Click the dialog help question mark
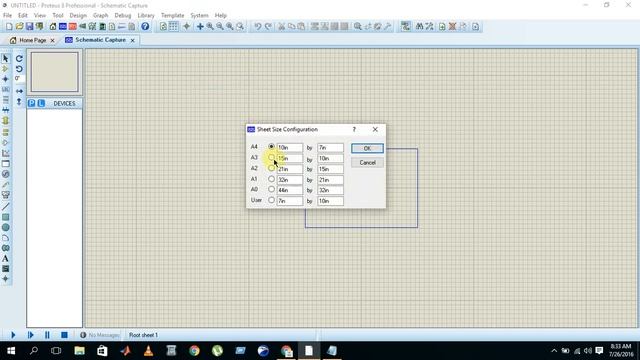Image resolution: width=640 pixels, height=360 pixels. (x=354, y=129)
